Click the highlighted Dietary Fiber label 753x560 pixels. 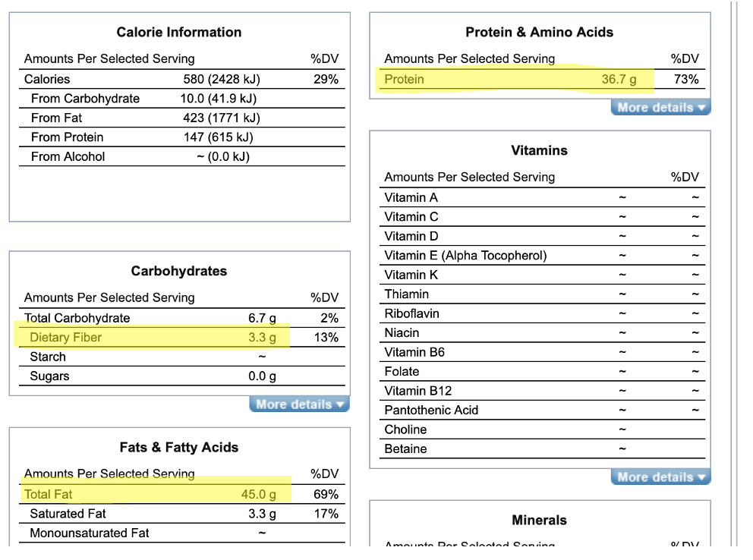[65, 338]
